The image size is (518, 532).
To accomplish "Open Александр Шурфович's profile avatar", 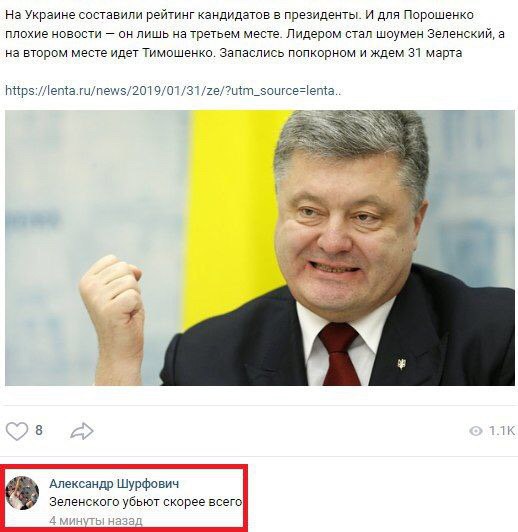I will tap(22, 493).
